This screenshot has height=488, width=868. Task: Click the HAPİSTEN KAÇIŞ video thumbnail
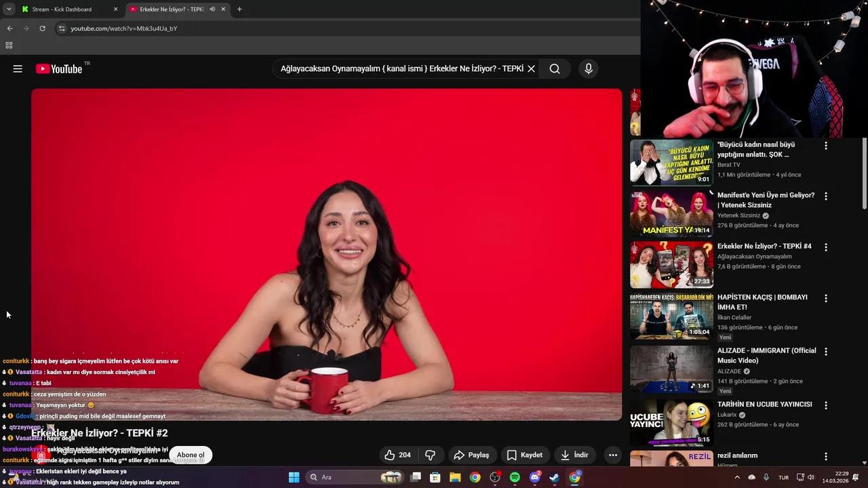[x=671, y=316]
